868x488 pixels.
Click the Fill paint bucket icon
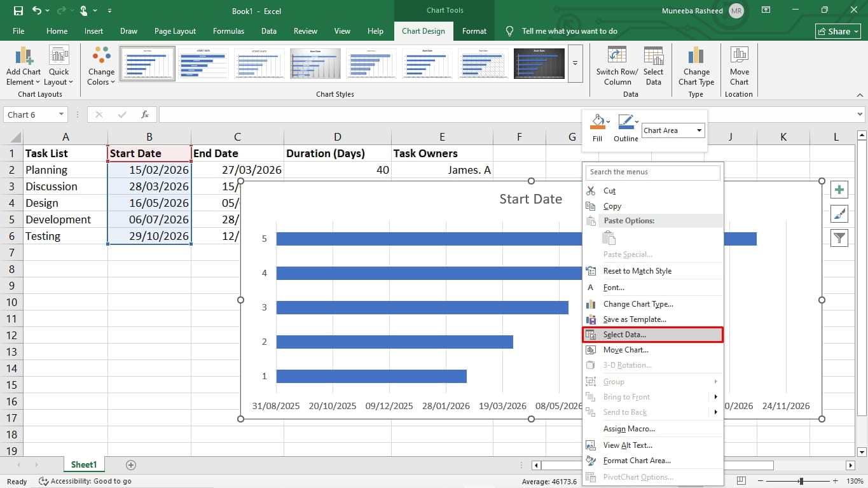pos(598,121)
